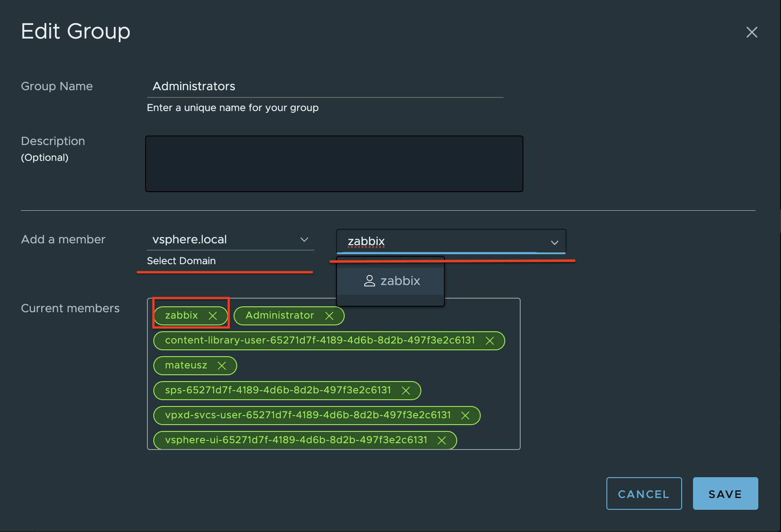Close the Edit Group dialog
Screen dimensions: 781x532
pos(752,32)
